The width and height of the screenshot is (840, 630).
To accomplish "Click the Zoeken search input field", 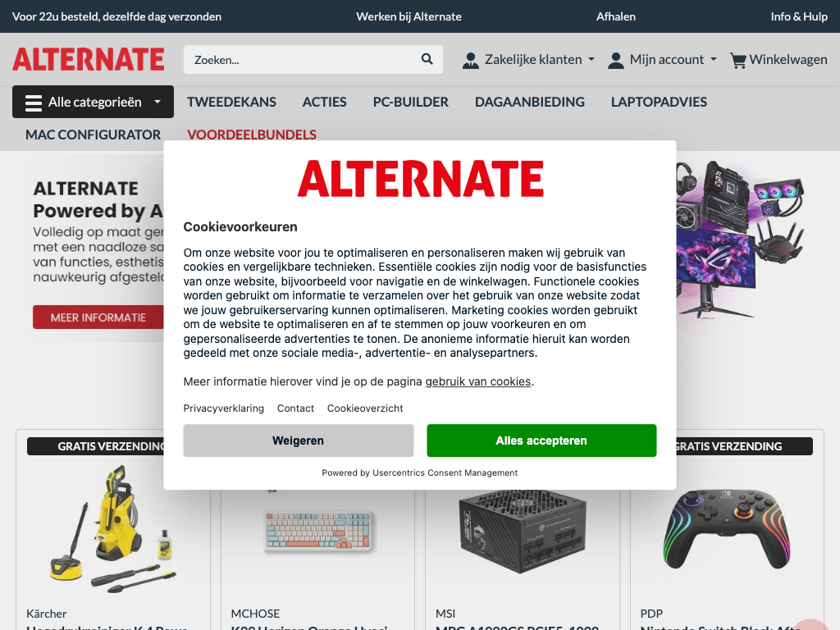I will (302, 59).
